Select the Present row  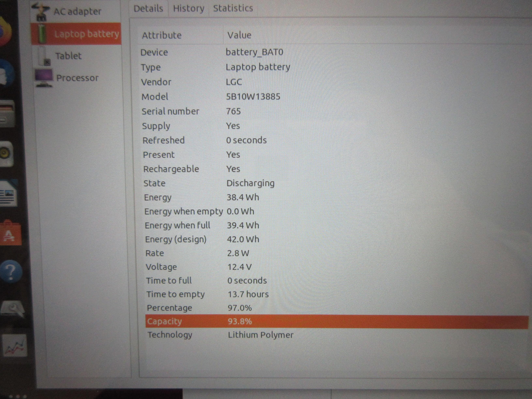334,155
